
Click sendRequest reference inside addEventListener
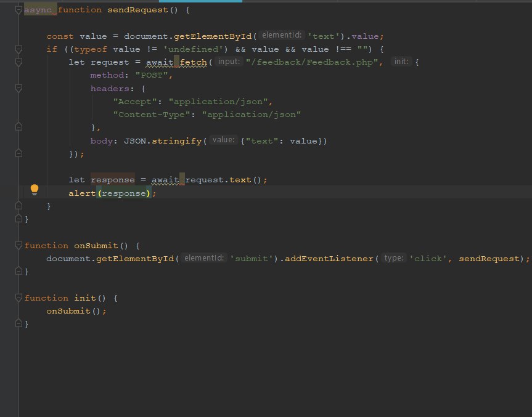[x=489, y=259]
